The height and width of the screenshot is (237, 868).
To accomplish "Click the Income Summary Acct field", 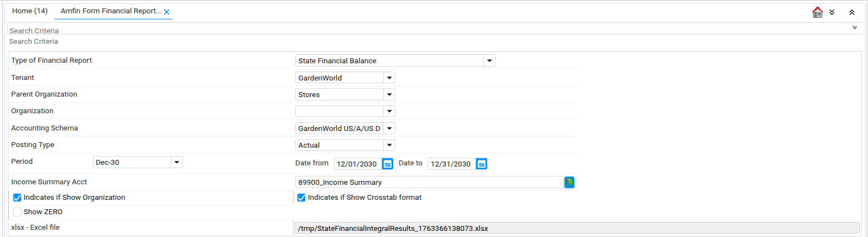I will 430,182.
